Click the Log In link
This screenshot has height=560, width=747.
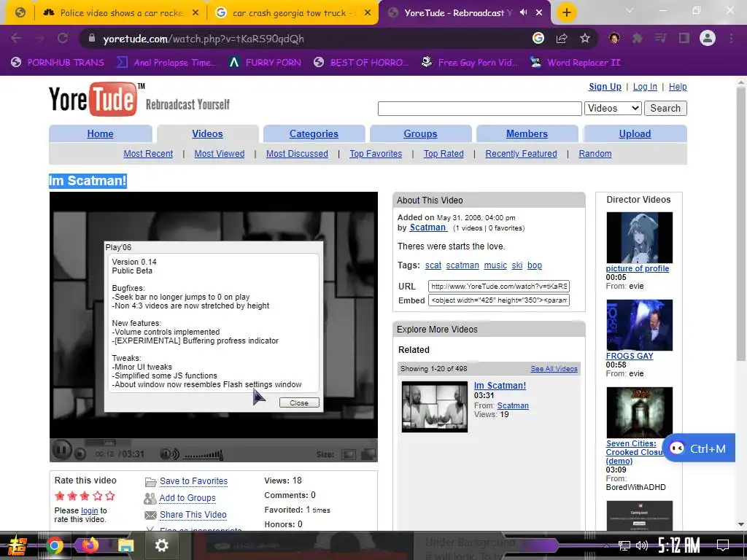tap(645, 87)
